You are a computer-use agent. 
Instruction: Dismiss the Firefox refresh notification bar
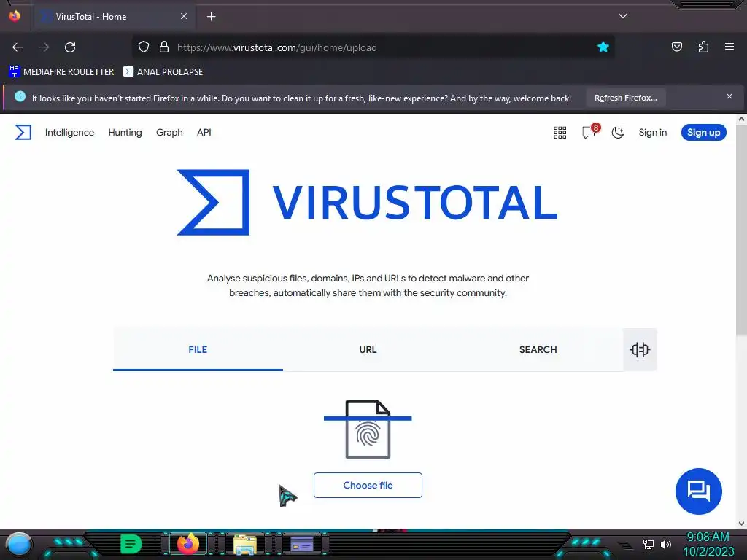[729, 96]
